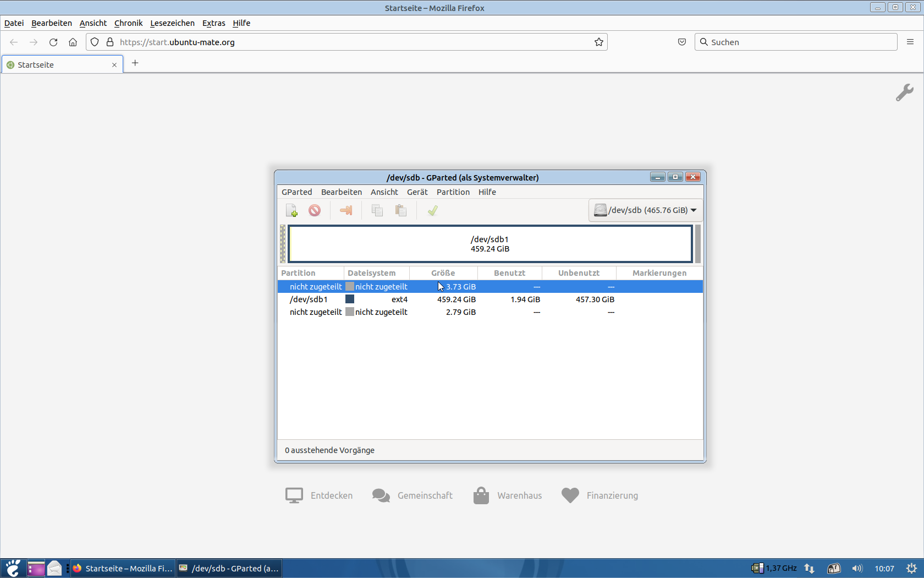Select the /dev/sdb1 block in the disk map

click(x=490, y=244)
